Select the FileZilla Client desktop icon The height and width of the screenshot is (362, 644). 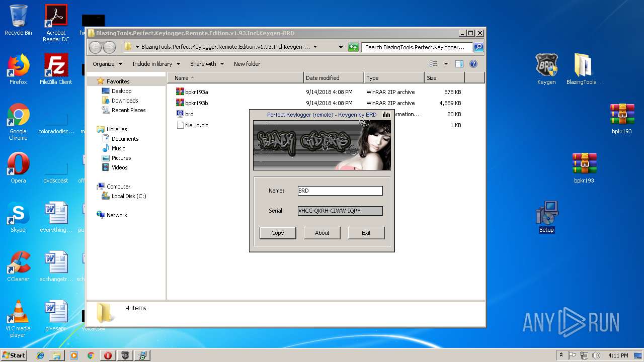pyautogui.click(x=56, y=70)
